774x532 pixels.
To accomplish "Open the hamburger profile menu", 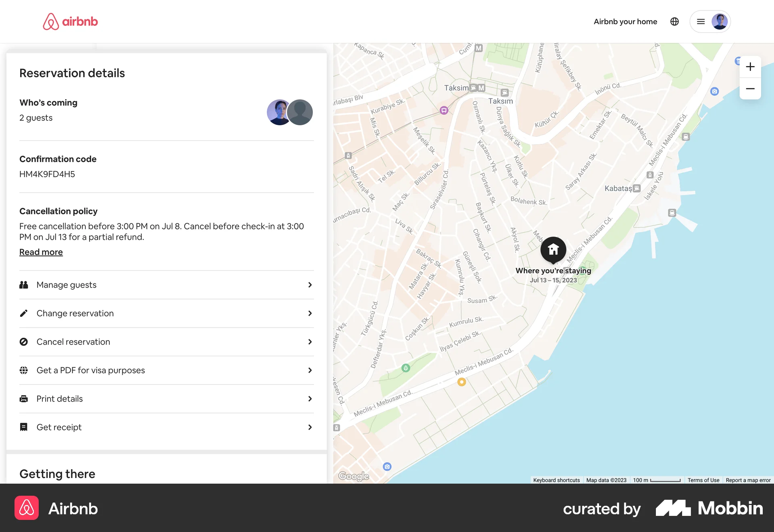I will point(701,21).
